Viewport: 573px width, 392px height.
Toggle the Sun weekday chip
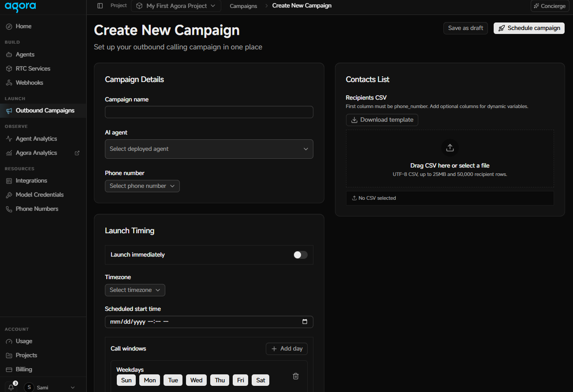(x=127, y=380)
